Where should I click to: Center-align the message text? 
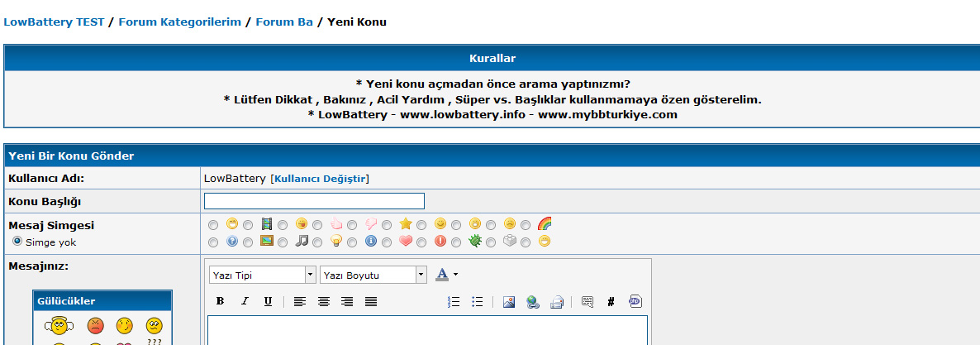pos(324,302)
